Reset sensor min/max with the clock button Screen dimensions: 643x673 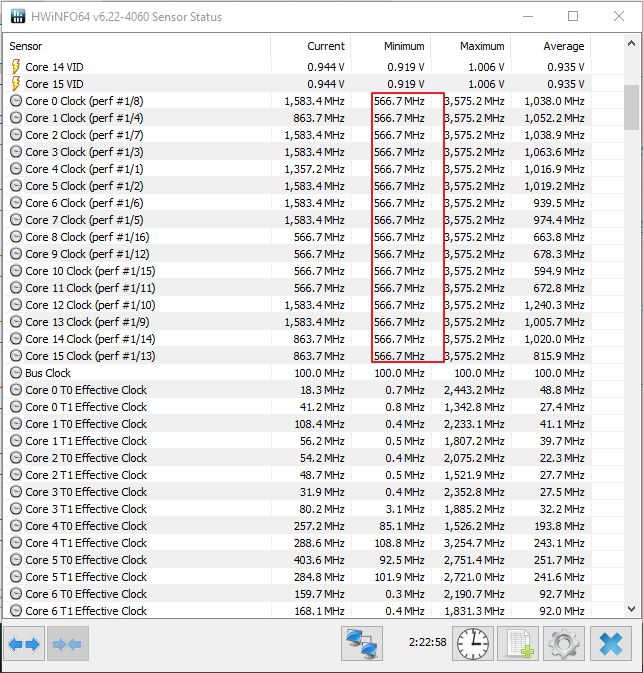[473, 643]
